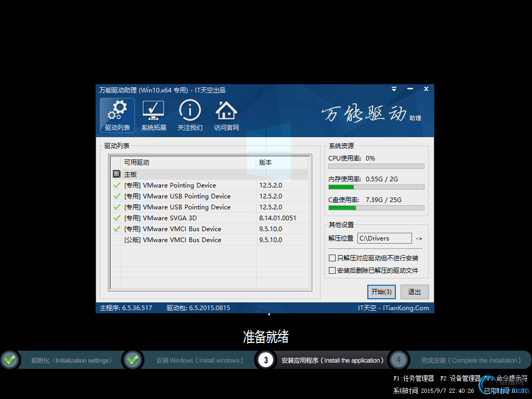Click the CPU使用率 progress bar

[x=376, y=166]
